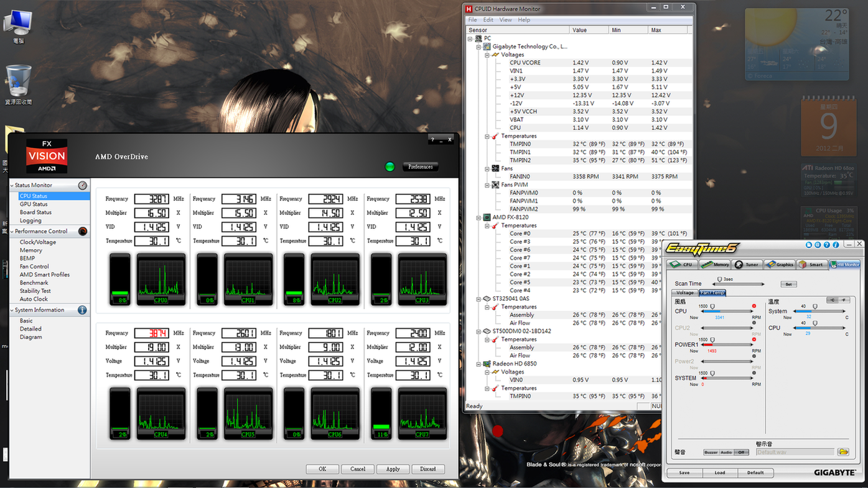
Task: Click the ST325041 0AS drive icon
Action: [487, 298]
